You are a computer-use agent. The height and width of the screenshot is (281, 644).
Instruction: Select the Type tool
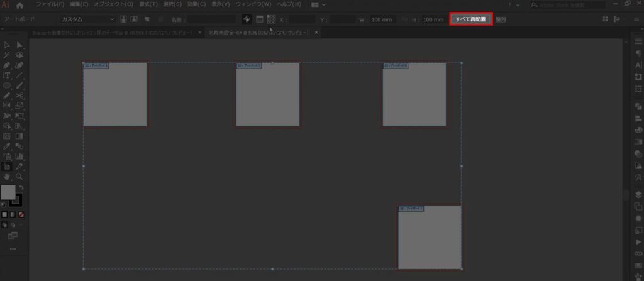click(6, 75)
